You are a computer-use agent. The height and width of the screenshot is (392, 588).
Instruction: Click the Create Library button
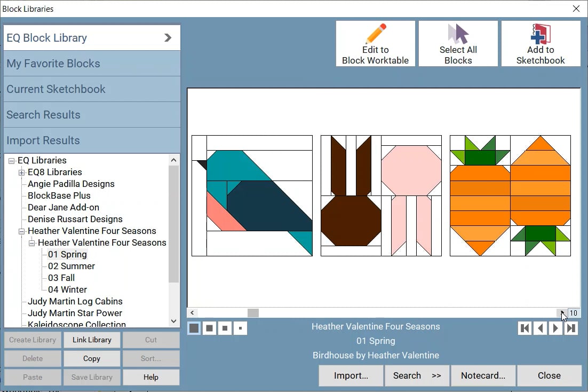pos(33,340)
